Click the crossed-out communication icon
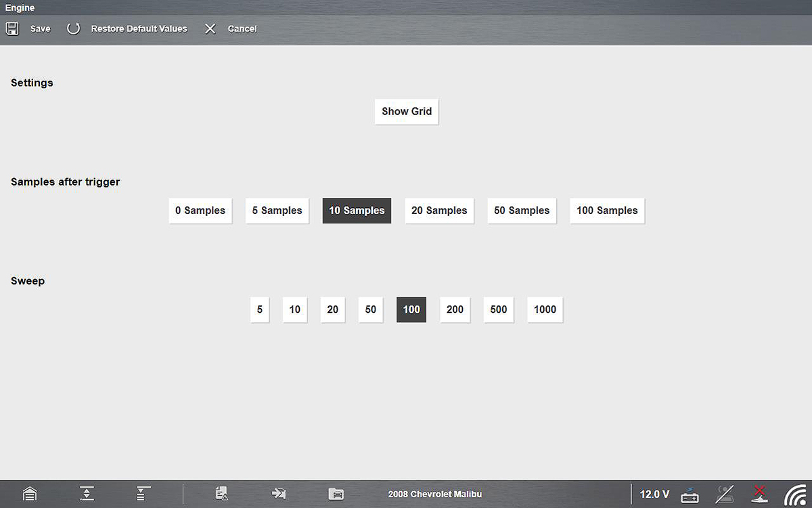812x508 pixels. pos(725,494)
